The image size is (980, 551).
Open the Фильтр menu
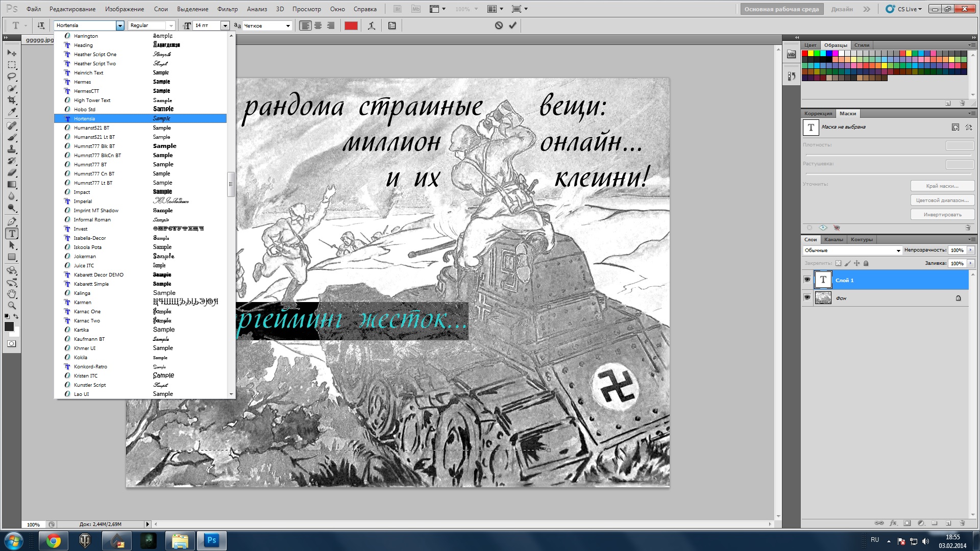[x=227, y=9]
